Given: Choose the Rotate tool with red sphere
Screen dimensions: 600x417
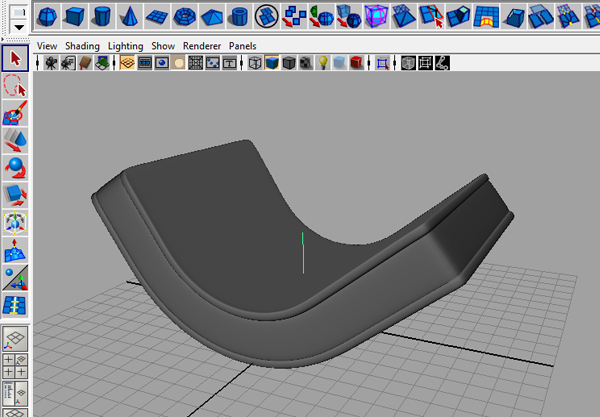Looking at the screenshot, I should [x=16, y=167].
